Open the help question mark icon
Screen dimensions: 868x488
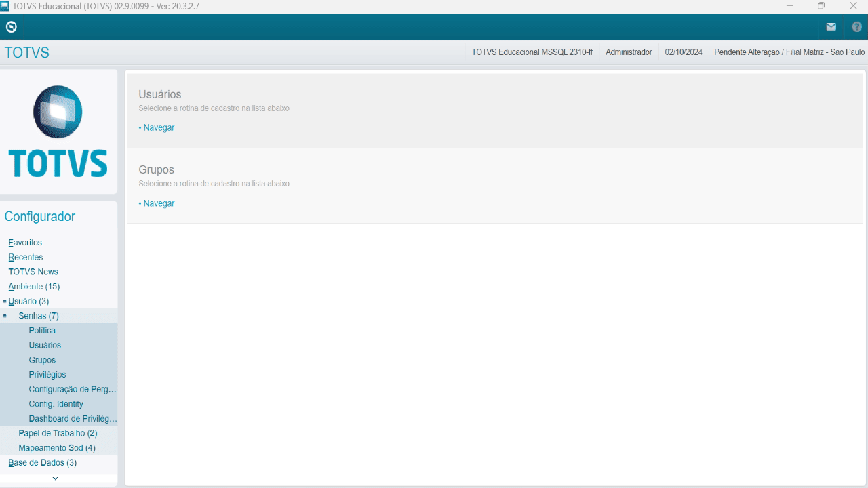857,27
